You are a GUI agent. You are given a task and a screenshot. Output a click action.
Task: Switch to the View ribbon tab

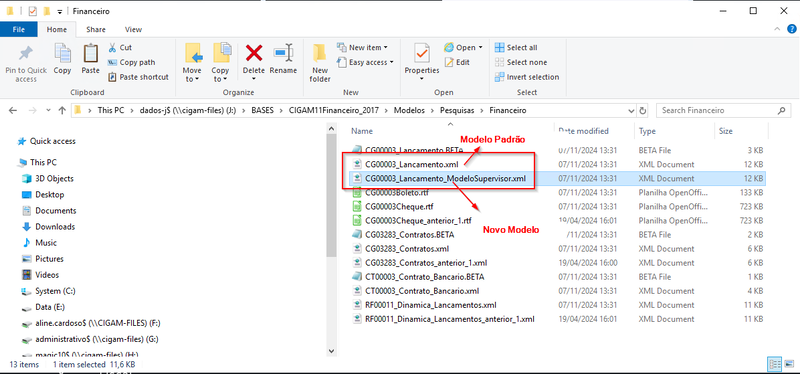coord(134,30)
